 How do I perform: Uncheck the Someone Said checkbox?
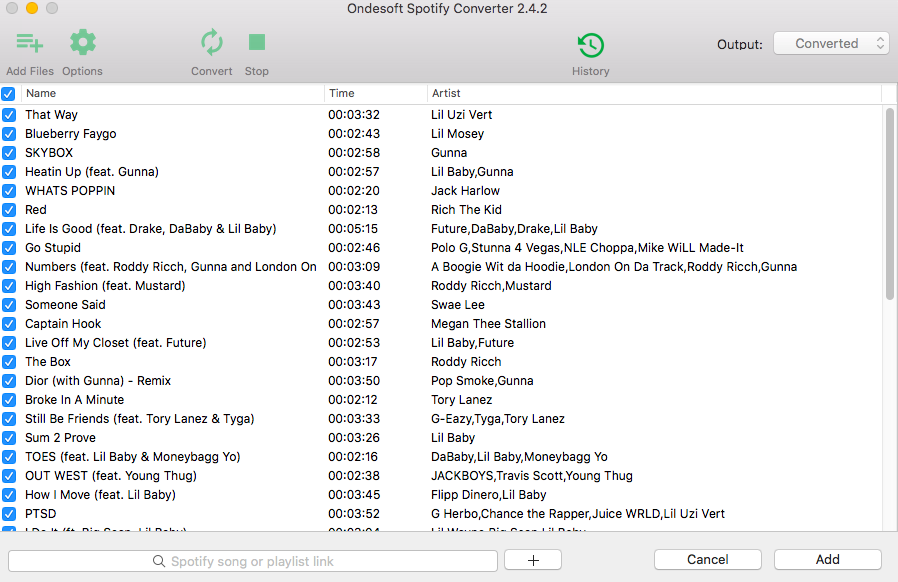(x=9, y=305)
